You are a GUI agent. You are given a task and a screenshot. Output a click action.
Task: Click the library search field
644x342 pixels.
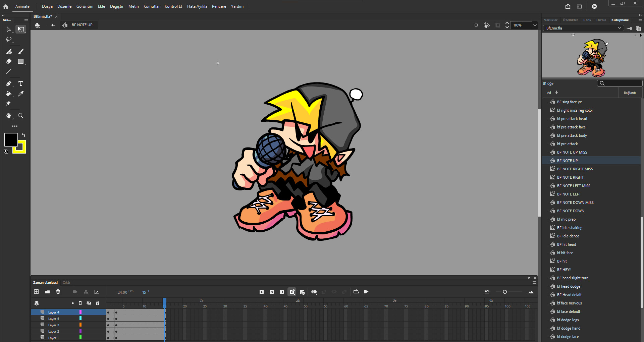click(x=620, y=83)
